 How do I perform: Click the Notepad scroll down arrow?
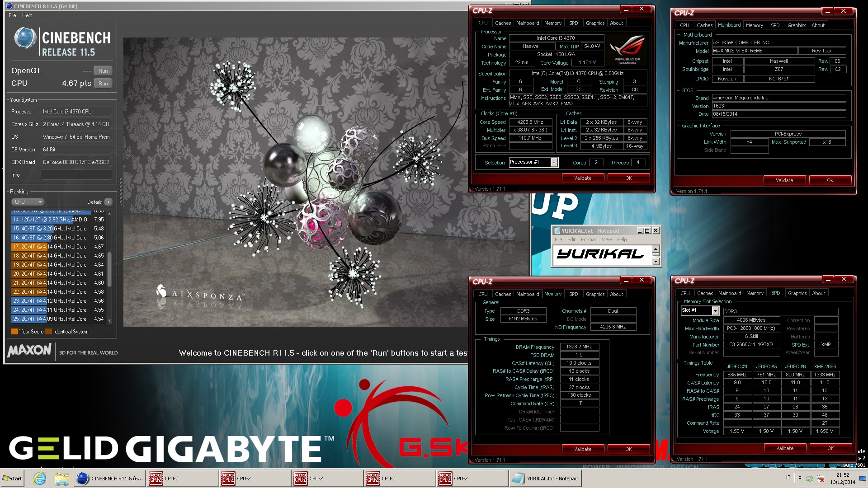[656, 261]
